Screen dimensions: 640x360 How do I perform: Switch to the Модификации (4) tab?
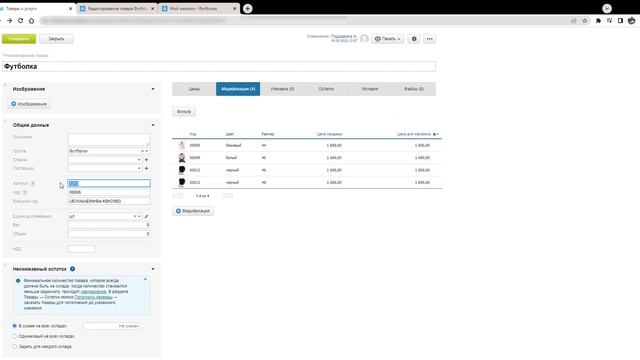tap(238, 89)
